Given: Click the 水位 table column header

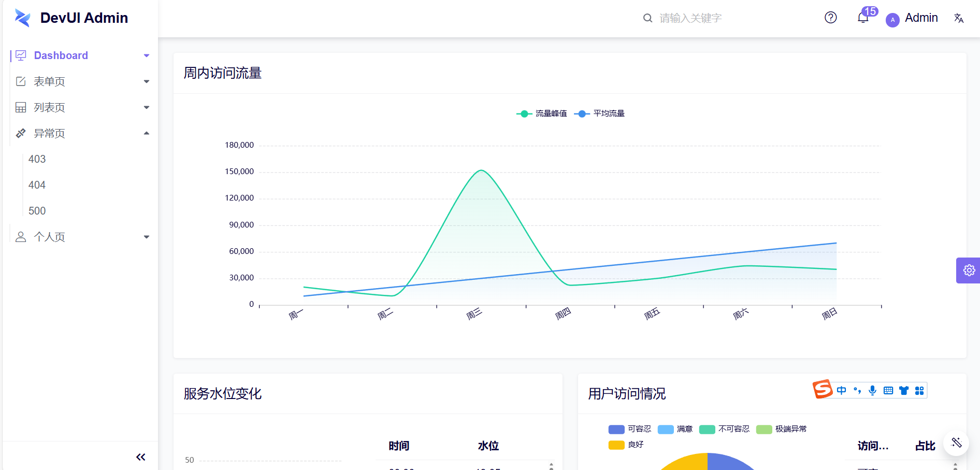Looking at the screenshot, I should point(488,446).
